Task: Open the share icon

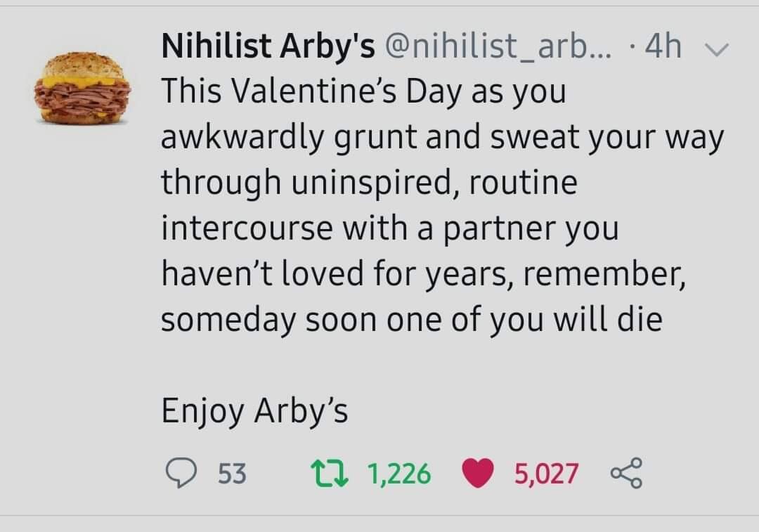Action: (626, 472)
